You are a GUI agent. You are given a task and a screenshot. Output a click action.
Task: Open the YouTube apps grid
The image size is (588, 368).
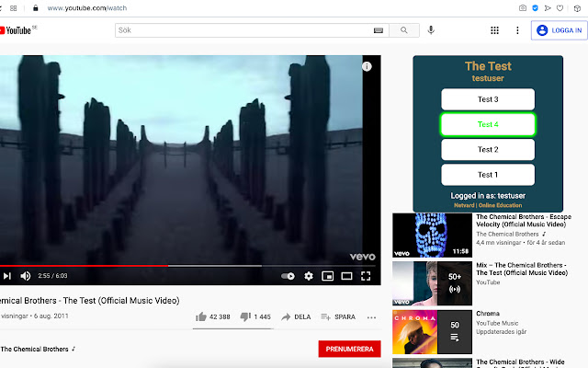tap(494, 30)
